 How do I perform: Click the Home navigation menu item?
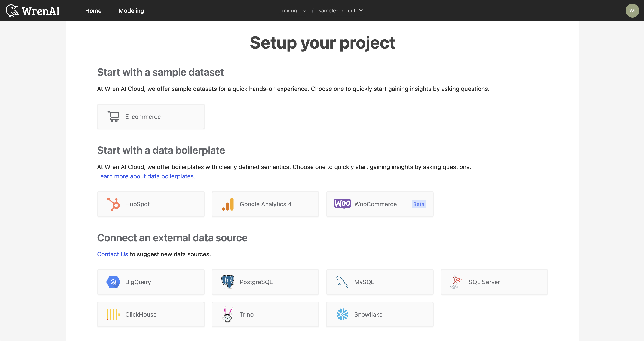tap(93, 10)
